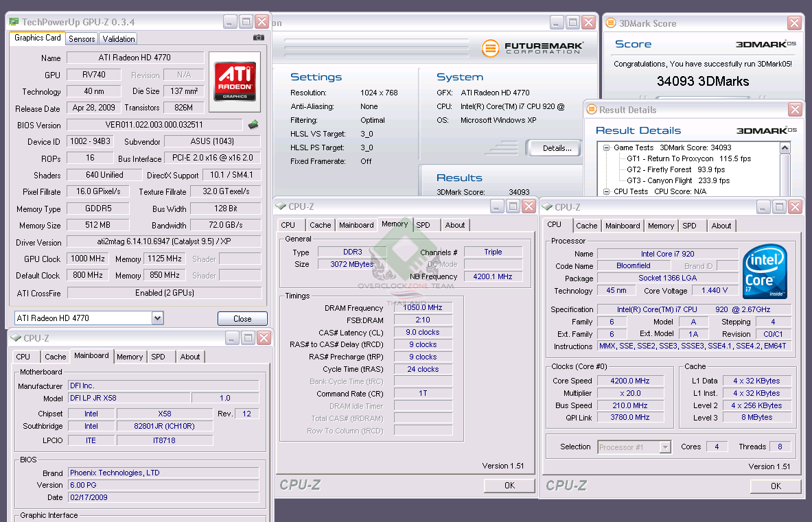Viewport: 812px width, 522px height.
Task: Close the GPU-Z window with X
Action: click(262, 22)
